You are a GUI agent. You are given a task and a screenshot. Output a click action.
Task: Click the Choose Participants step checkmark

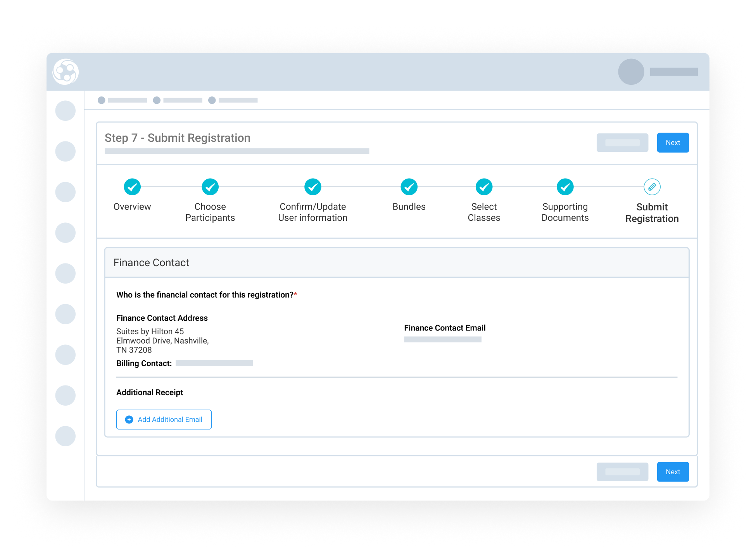[210, 187]
